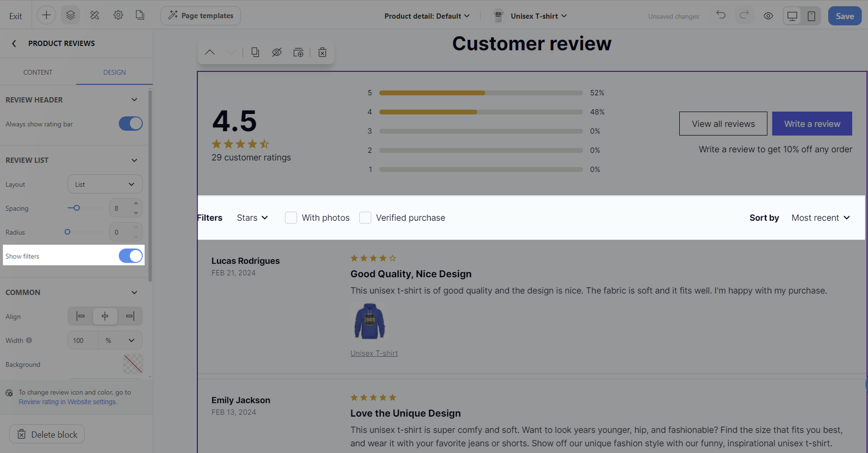The height and width of the screenshot is (453, 868).
Task: Align block to center
Action: pyautogui.click(x=105, y=316)
